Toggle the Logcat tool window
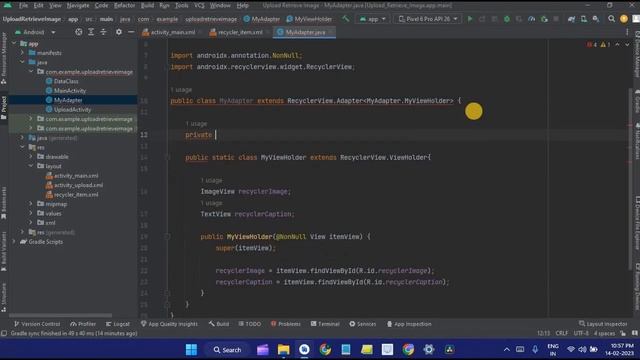Screen dimensions: 640x360 [x=118, y=324]
